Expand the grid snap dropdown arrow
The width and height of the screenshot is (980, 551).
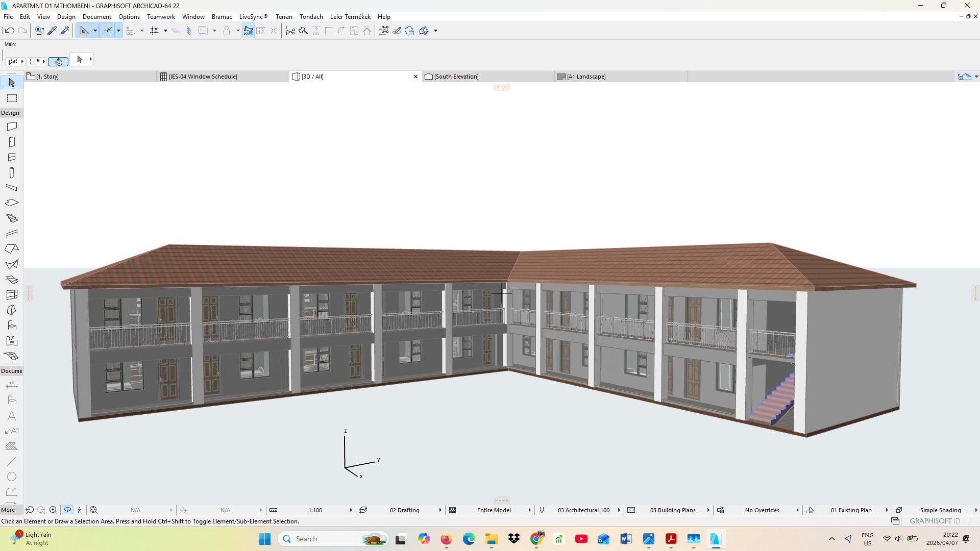(165, 31)
